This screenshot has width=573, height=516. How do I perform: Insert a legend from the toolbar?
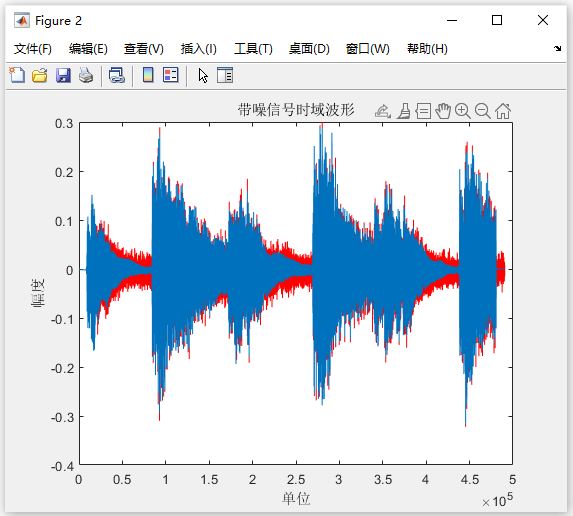coord(171,75)
